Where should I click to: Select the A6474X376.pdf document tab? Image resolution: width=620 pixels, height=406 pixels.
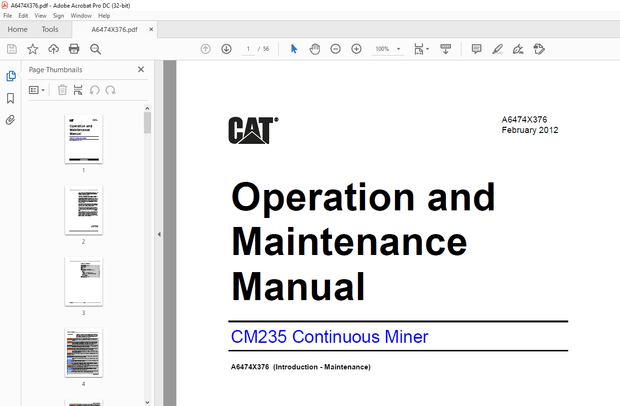114,30
